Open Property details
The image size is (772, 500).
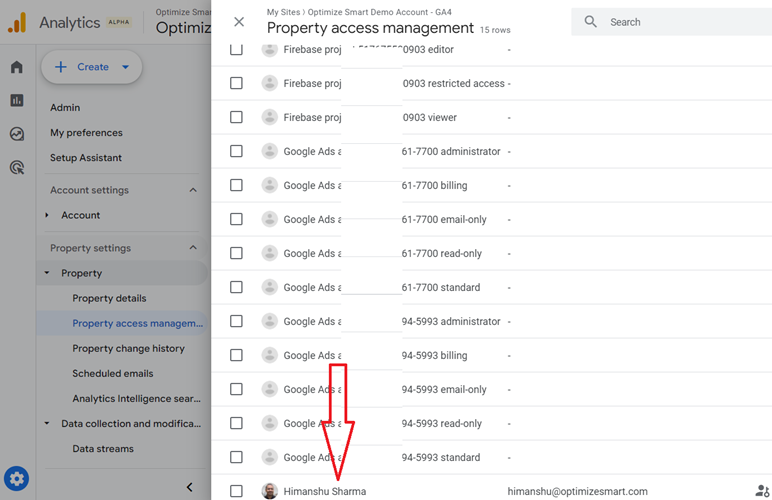point(109,298)
